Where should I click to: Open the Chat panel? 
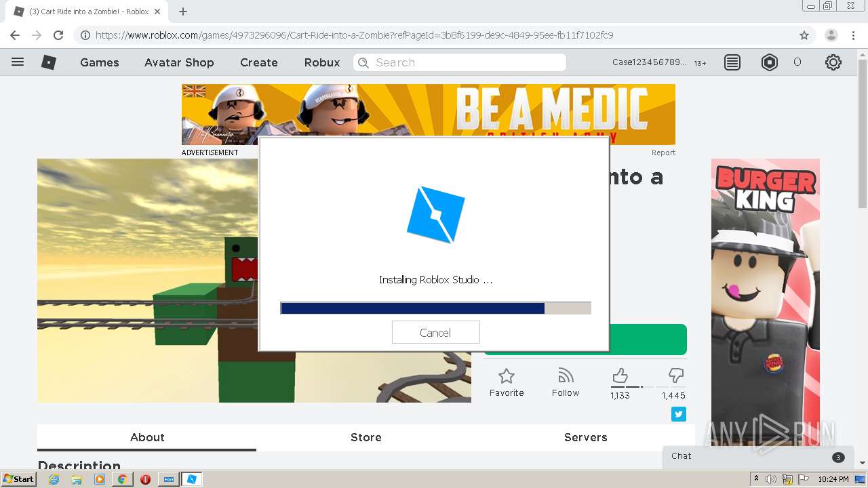(757, 457)
